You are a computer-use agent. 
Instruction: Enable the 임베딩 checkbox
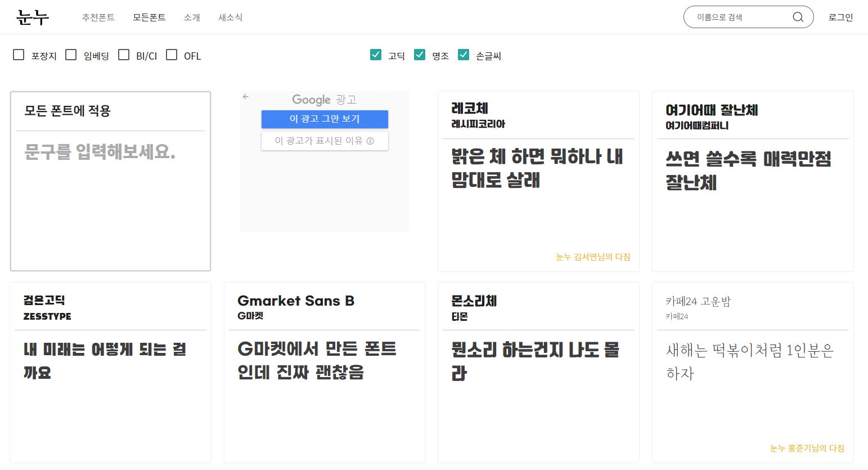[71, 55]
